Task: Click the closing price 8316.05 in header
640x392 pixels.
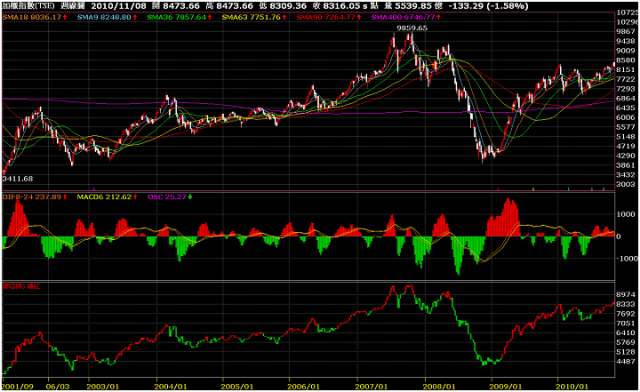Action: (342, 6)
